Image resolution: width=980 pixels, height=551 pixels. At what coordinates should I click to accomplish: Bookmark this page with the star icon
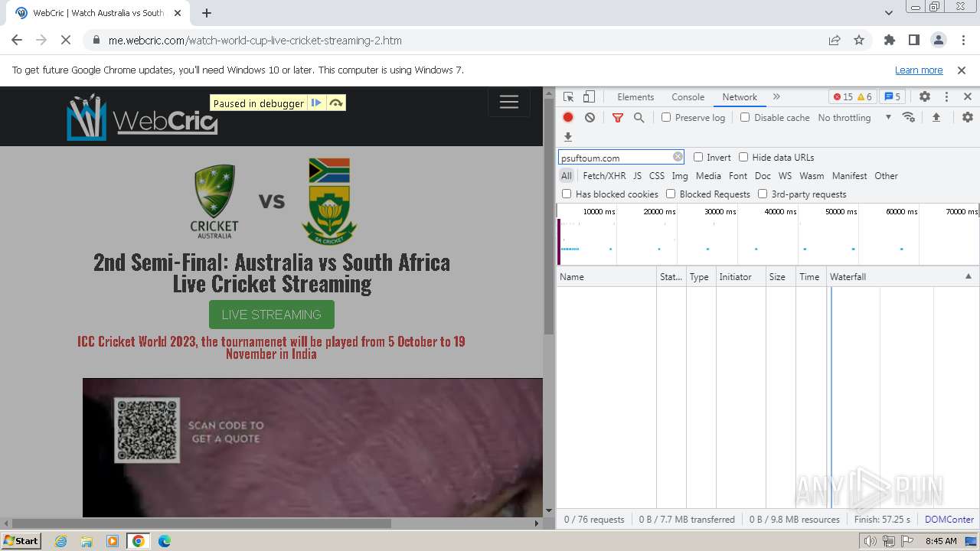pyautogui.click(x=859, y=41)
